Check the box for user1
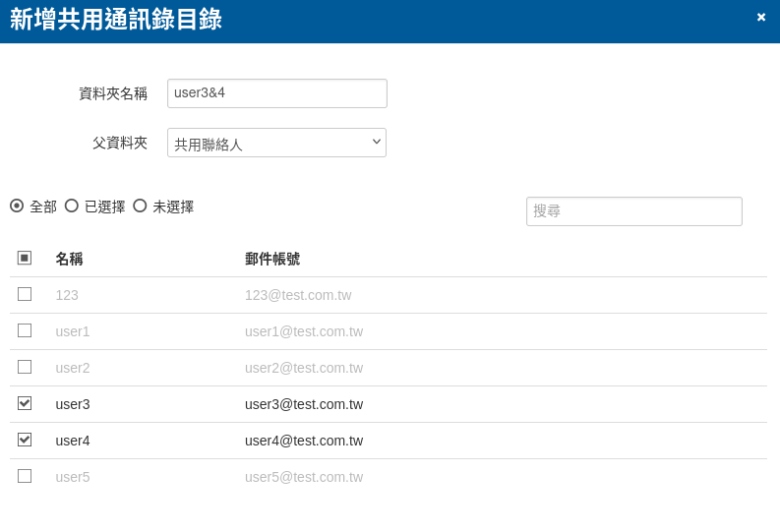 (25, 330)
